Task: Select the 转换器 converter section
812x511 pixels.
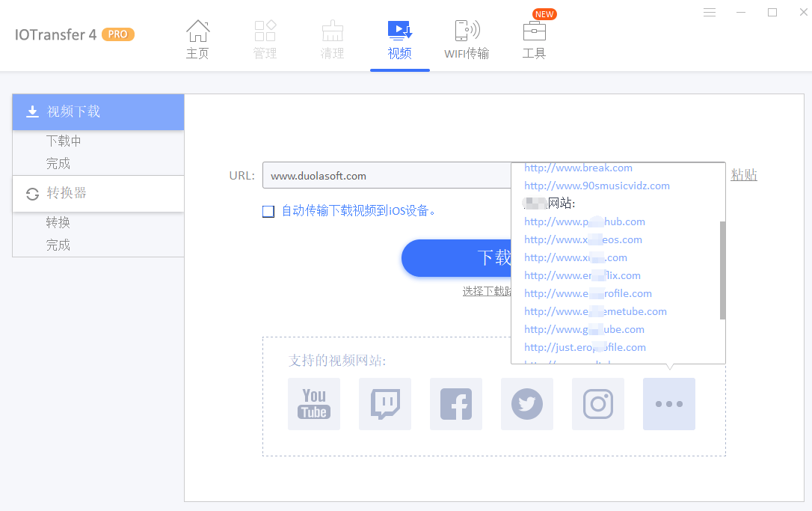Action: pos(99,193)
